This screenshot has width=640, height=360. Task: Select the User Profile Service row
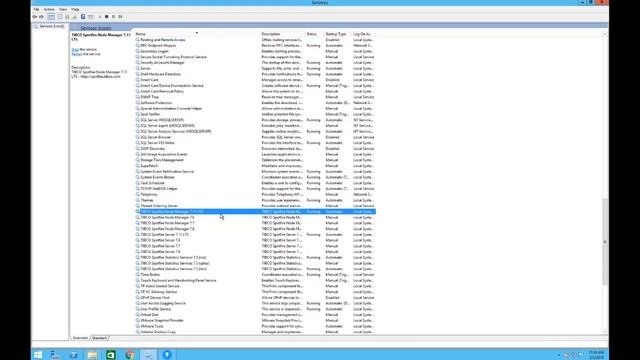point(156,309)
